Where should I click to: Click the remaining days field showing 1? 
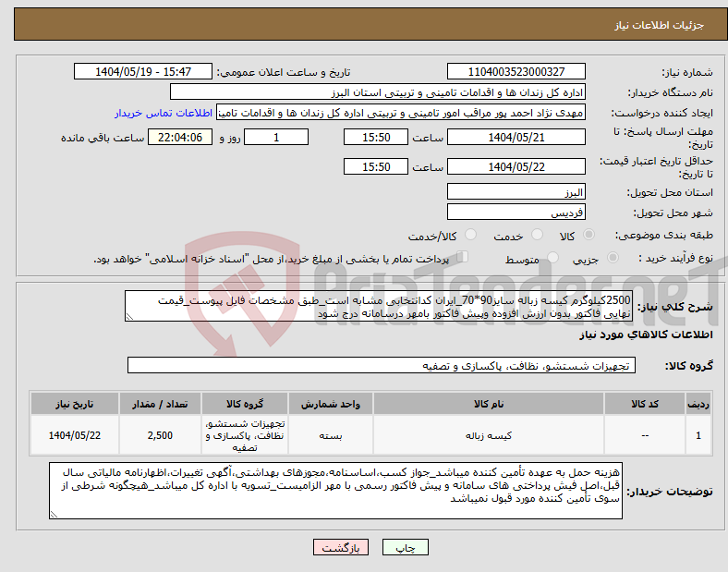[x=276, y=137]
